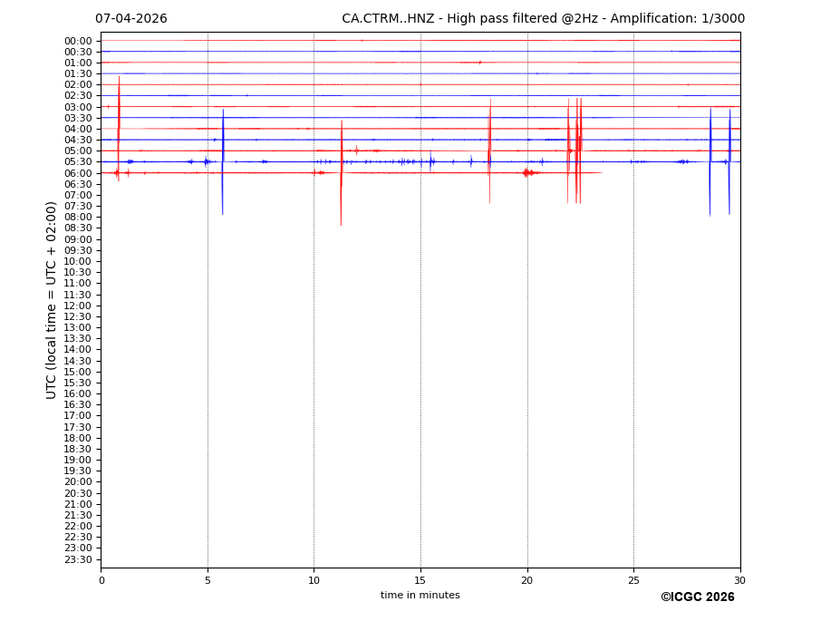Click the 12:00 time tick label
Screen dimensions: 840x631
78,306
